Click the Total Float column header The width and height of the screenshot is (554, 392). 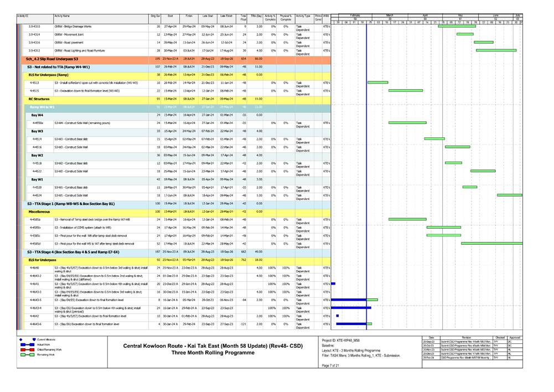pos(244,18)
